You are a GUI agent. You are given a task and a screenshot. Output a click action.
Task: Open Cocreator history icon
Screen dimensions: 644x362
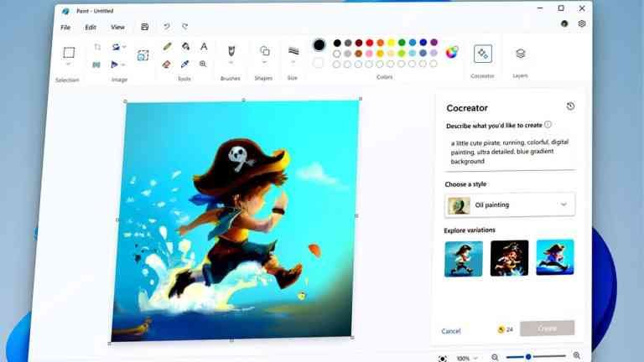click(570, 106)
